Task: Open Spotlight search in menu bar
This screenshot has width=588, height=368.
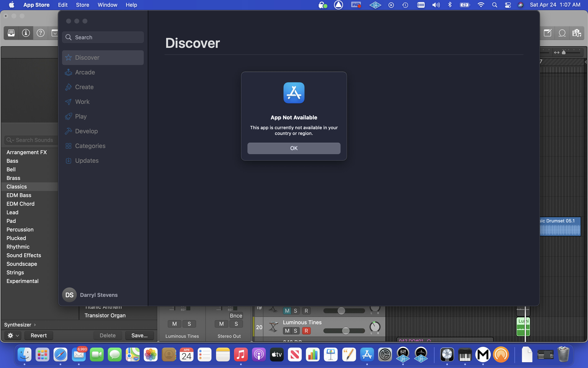Action: pos(494,5)
